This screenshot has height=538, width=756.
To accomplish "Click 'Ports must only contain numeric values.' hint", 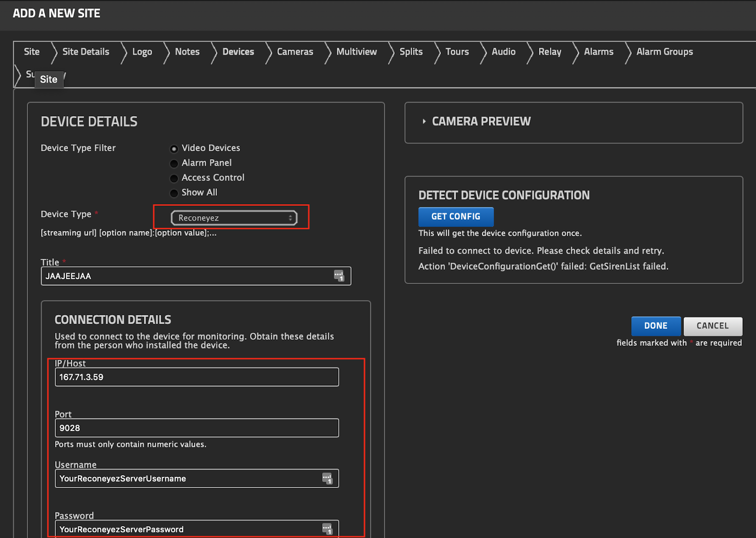I will click(130, 444).
